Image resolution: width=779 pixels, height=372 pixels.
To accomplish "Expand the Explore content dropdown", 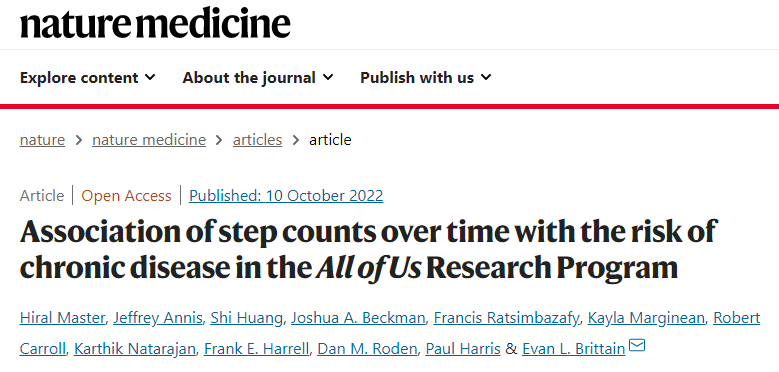I will (87, 77).
